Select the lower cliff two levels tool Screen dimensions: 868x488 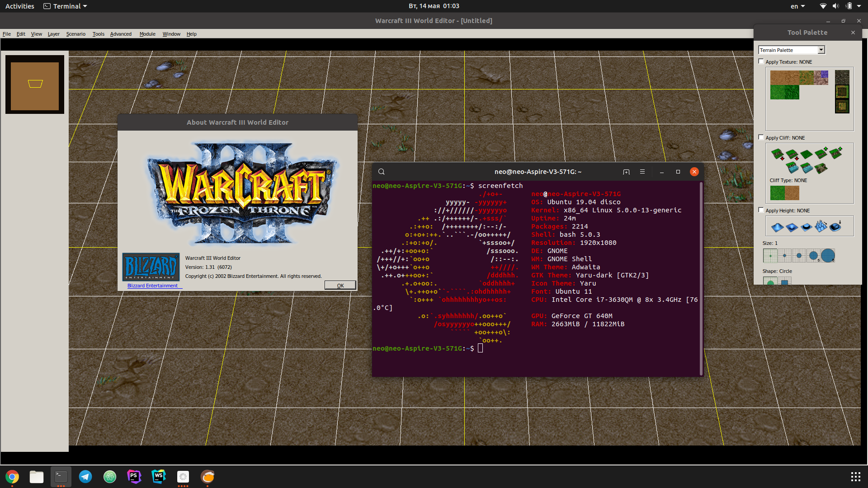[x=778, y=154]
